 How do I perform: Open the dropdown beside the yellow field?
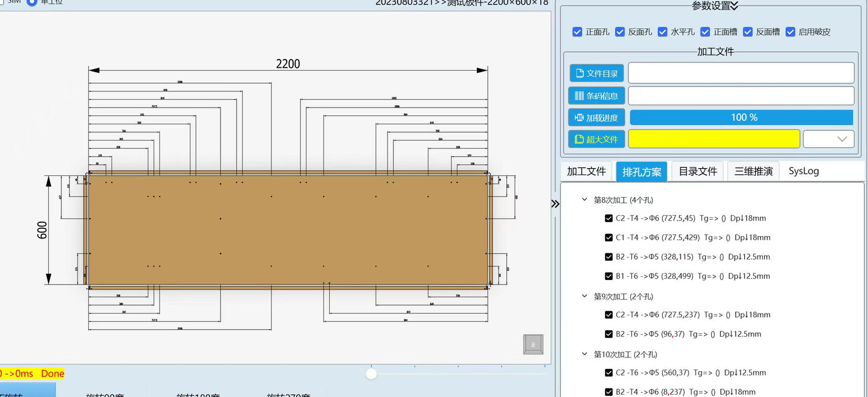(x=828, y=139)
